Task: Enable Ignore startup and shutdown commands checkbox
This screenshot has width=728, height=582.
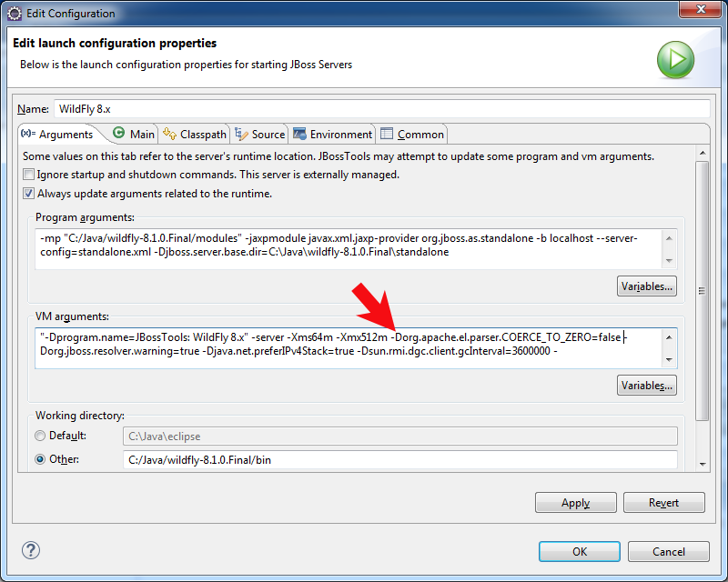Action: 29,175
